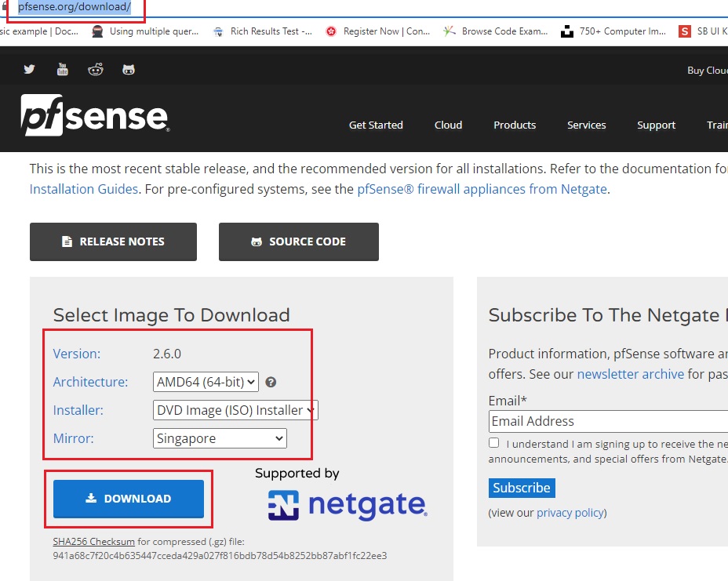
Task: Click the Subscribe button
Action: click(x=522, y=488)
